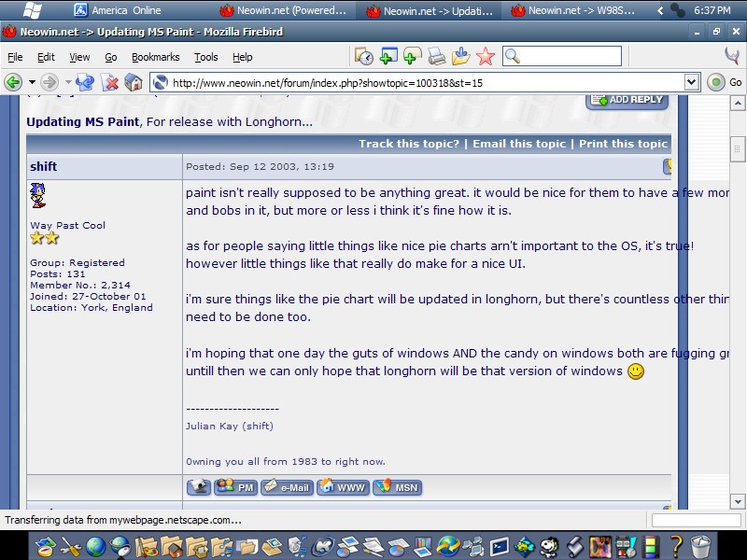Image resolution: width=747 pixels, height=560 pixels.
Task: Open the Bookmarks menu
Action: (155, 57)
